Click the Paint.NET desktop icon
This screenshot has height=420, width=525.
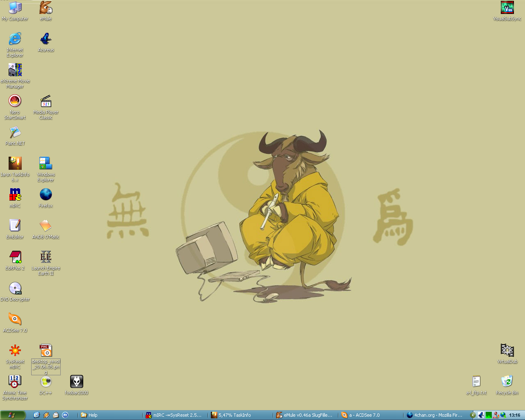pyautogui.click(x=15, y=136)
